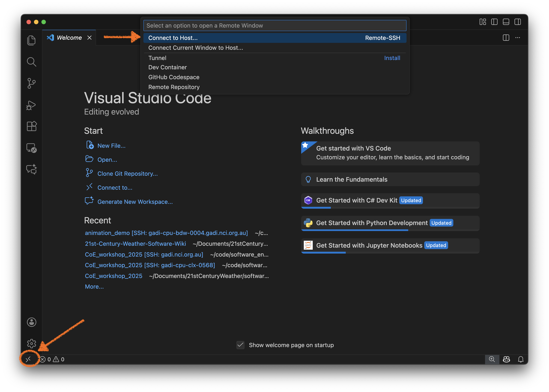The image size is (549, 392).
Task: Toggle the bottom panel layout button
Action: [506, 22]
